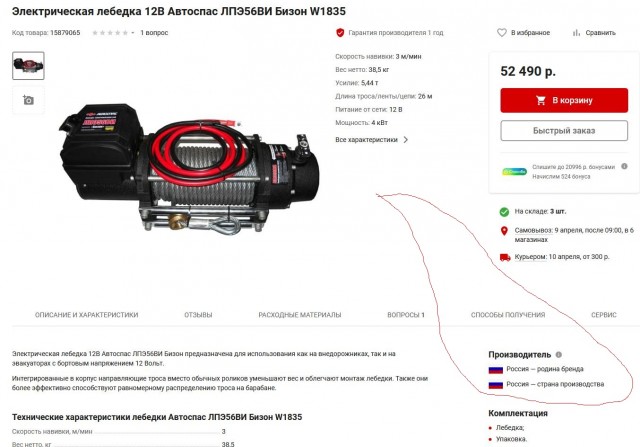640x447 pixels.
Task: Click the Начислим 524 бонуса text
Action: [561, 176]
